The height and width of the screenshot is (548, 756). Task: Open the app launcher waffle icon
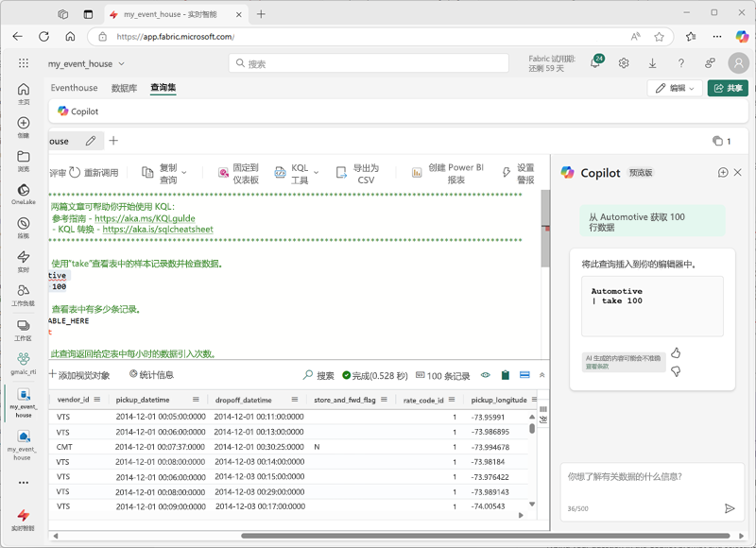coord(23,63)
